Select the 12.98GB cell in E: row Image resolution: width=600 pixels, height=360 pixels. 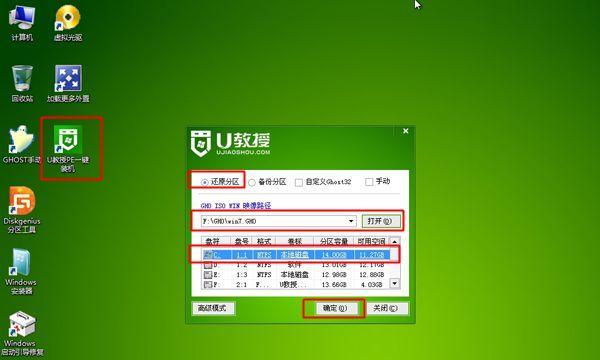[334, 275]
